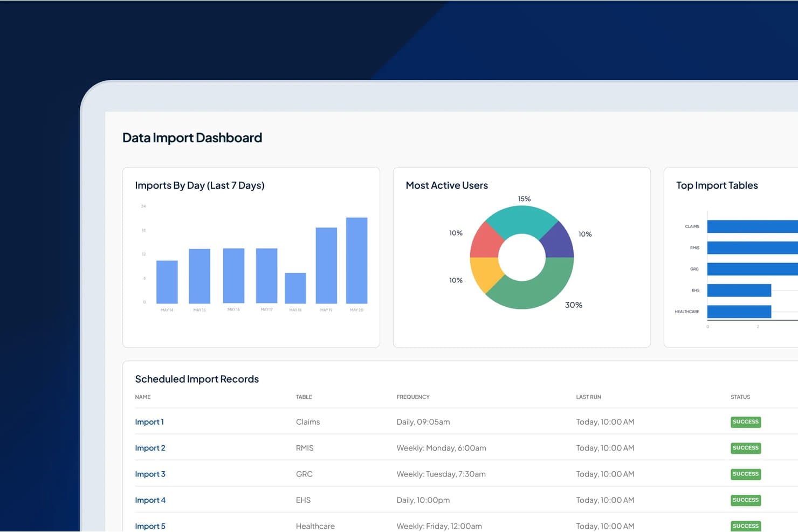Select the MAY 15 bar in Imports chart
Viewport: 798px width, 532px height.
pos(200,276)
